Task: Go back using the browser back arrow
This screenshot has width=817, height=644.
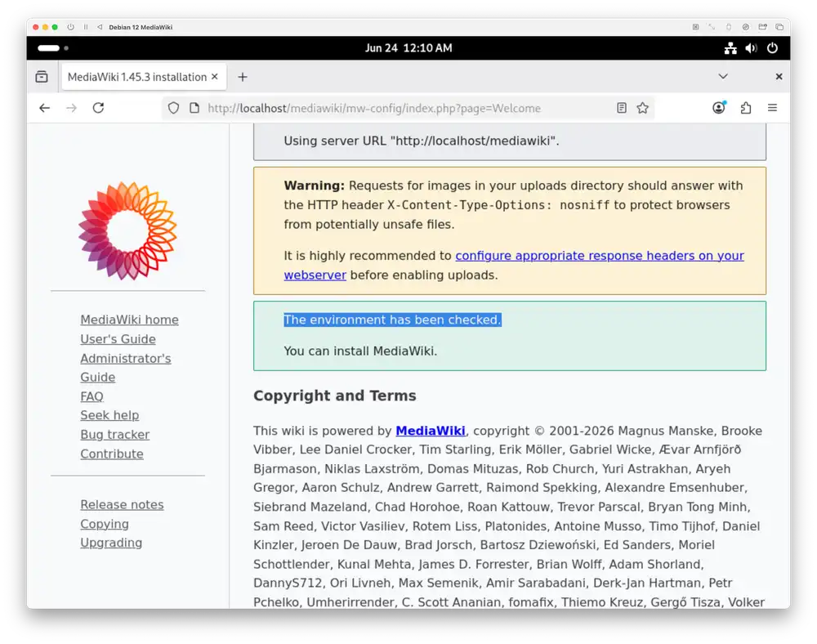Action: coord(45,108)
